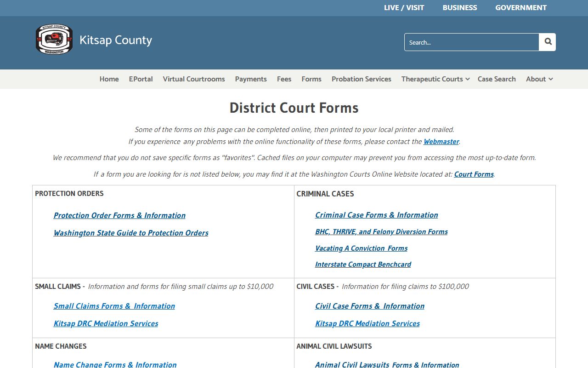Contact the Webmaster via link
The height and width of the screenshot is (368, 588).
point(441,142)
